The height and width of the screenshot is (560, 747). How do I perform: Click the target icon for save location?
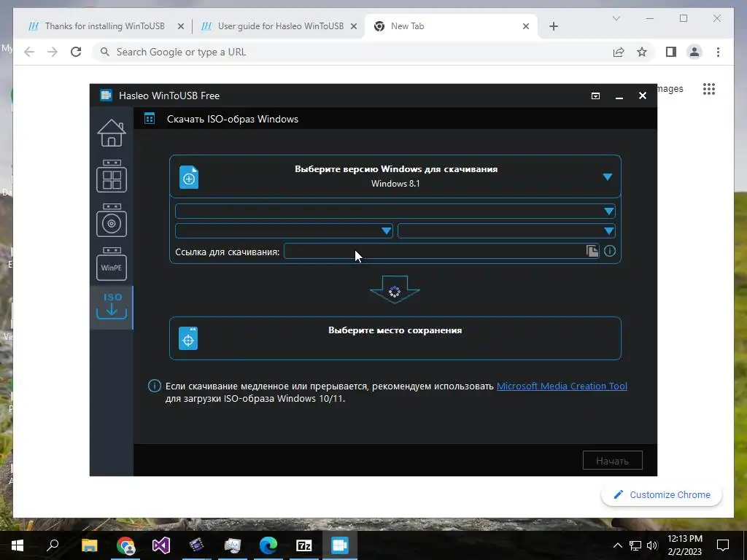pyautogui.click(x=188, y=338)
